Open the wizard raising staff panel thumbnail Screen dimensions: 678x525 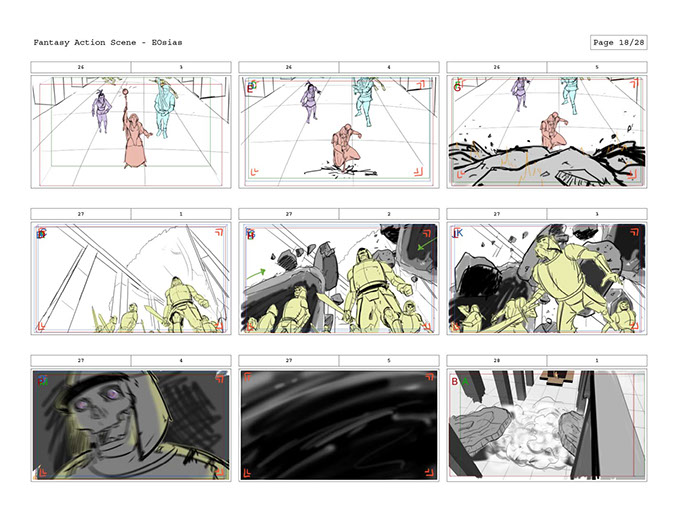click(x=131, y=133)
